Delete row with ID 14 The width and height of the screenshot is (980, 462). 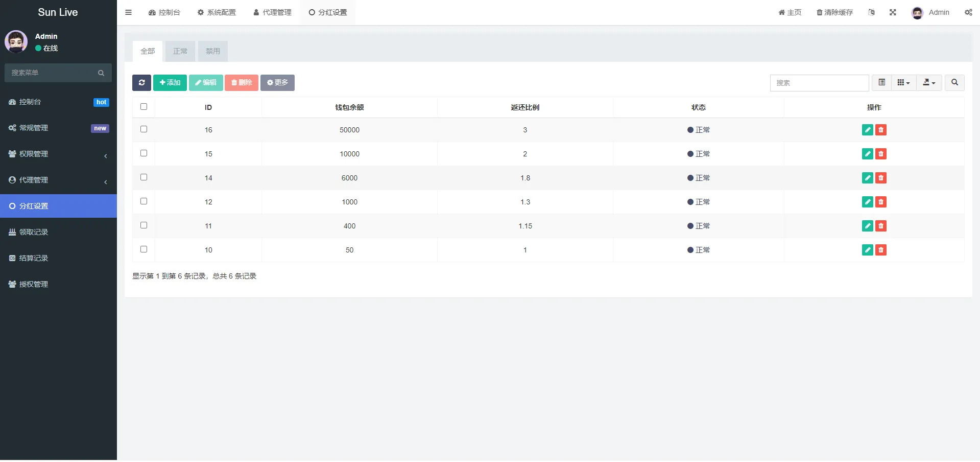[x=880, y=178]
